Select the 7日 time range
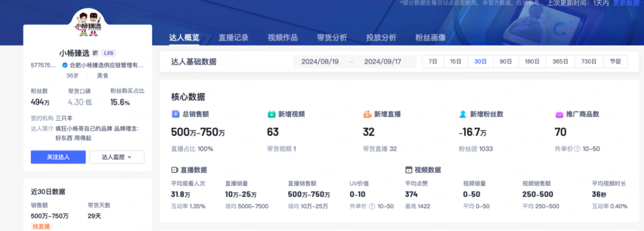644x231 pixels. [433, 61]
